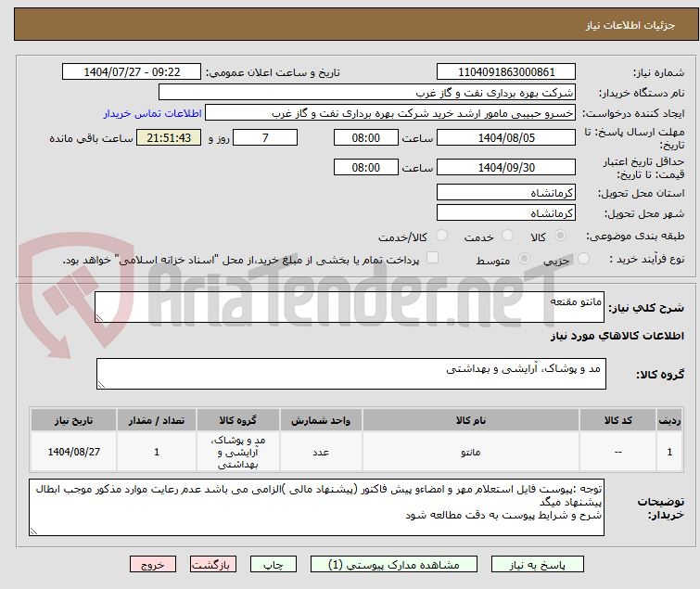Select the کالا radio button
Image resolution: width=700 pixels, height=589 pixels.
[x=560, y=236]
